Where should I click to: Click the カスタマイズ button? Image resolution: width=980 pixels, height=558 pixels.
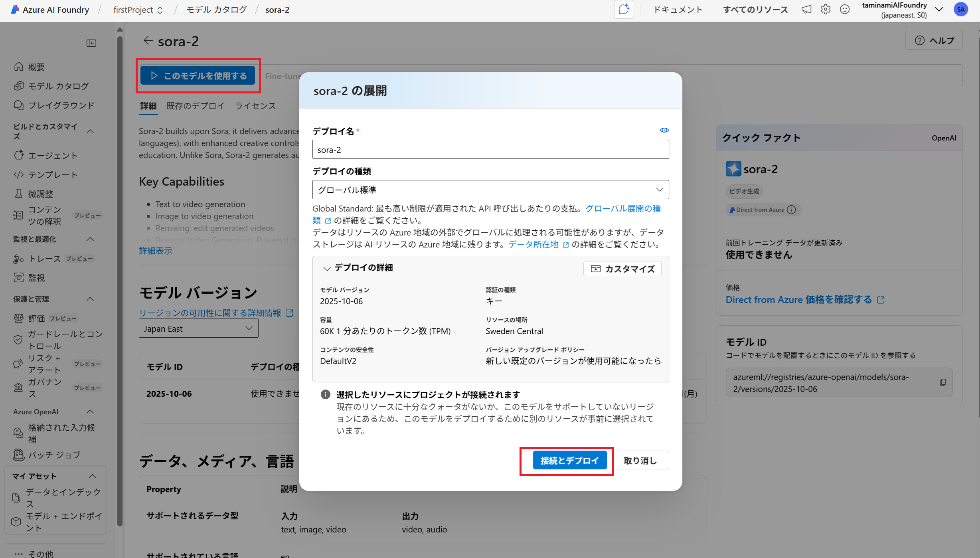point(622,269)
